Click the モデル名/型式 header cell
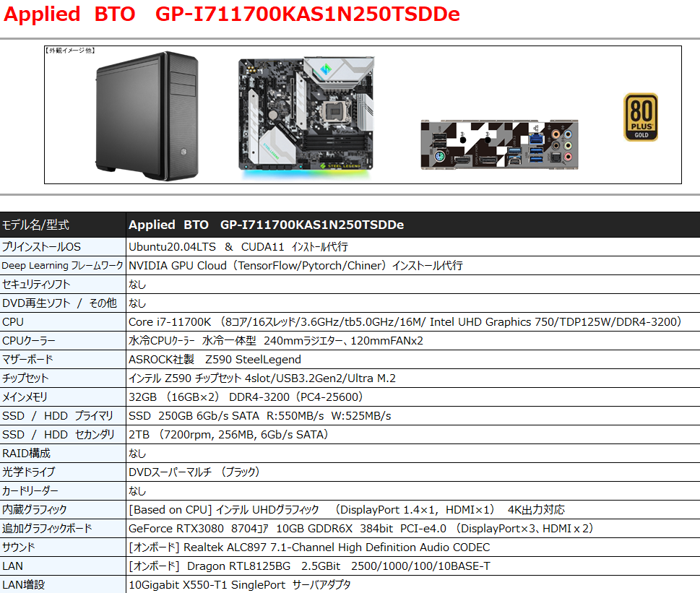Viewport: 700px width, 593px height. coord(63,225)
